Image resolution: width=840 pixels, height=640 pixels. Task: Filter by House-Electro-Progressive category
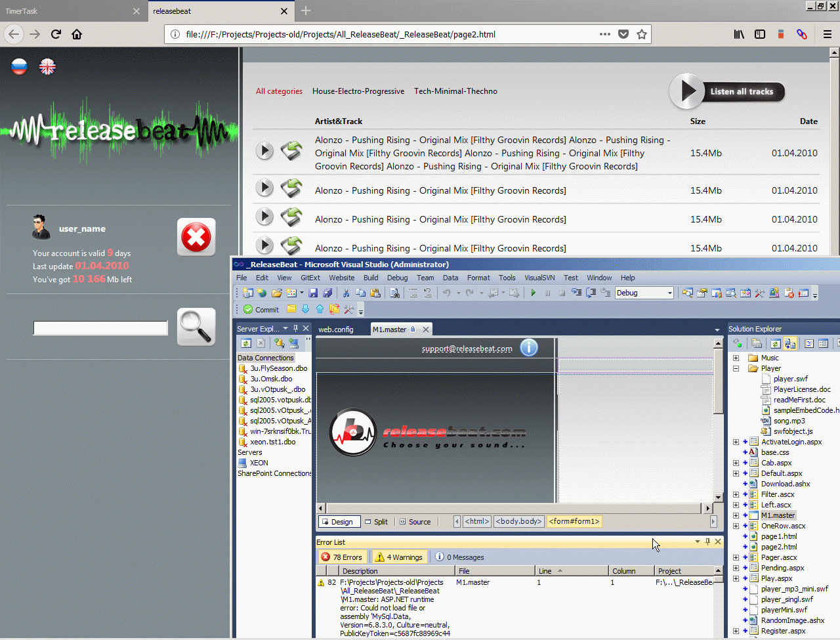pyautogui.click(x=358, y=91)
